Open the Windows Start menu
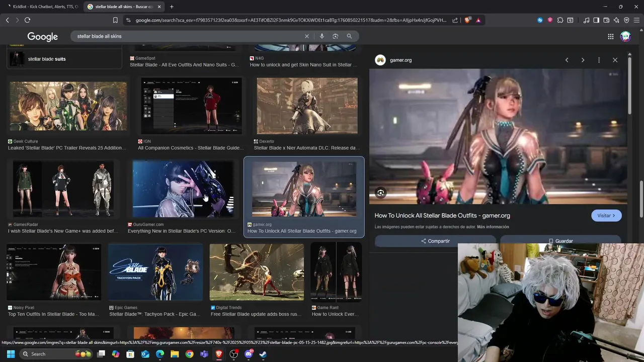This screenshot has width=644, height=362. click(11, 354)
